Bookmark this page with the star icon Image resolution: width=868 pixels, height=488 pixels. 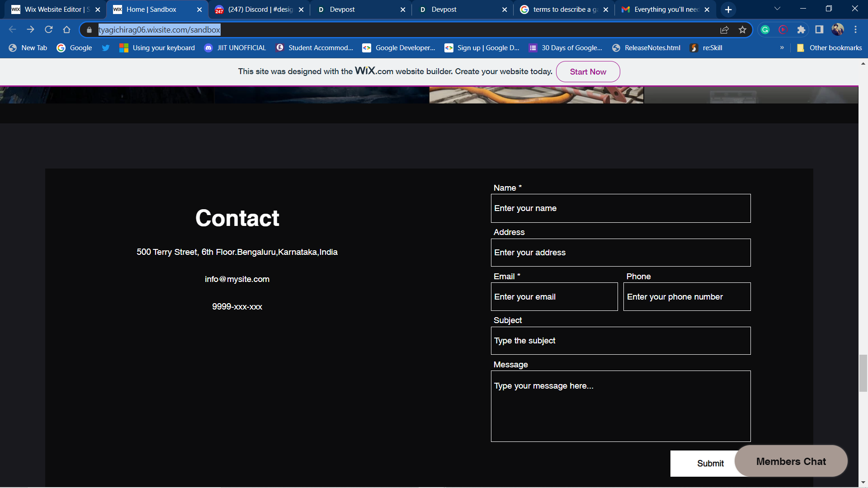point(742,30)
